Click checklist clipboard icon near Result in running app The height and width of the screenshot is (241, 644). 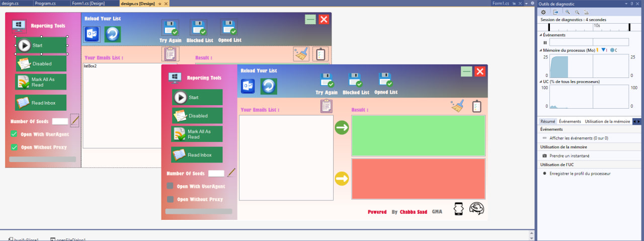[x=476, y=107]
